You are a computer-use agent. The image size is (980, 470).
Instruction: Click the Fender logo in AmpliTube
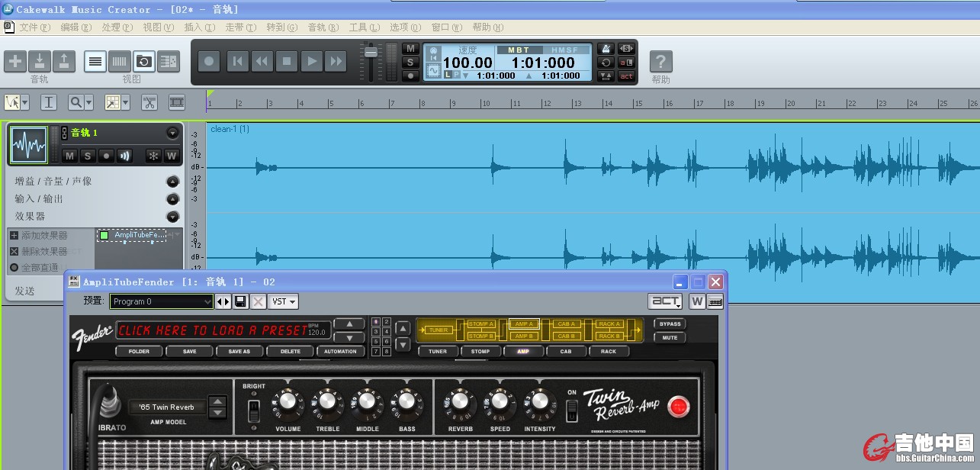pos(92,336)
